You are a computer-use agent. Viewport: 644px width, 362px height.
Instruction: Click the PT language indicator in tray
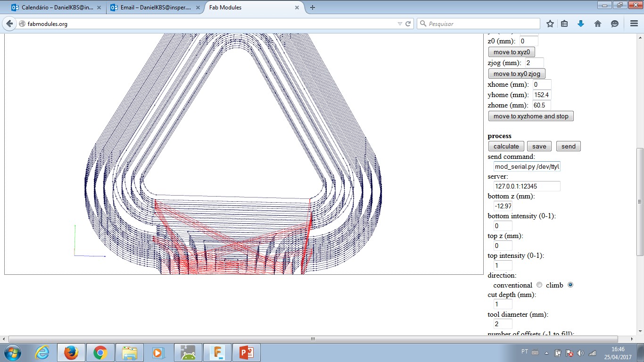point(525,352)
